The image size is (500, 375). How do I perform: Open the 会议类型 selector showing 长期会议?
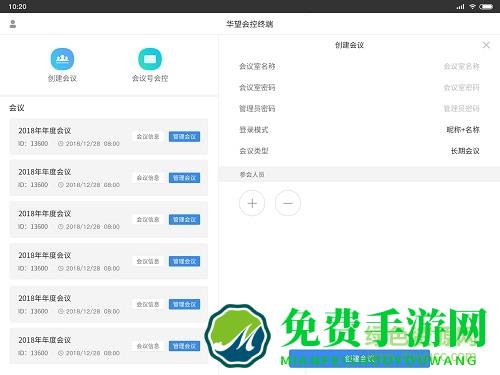point(359,151)
